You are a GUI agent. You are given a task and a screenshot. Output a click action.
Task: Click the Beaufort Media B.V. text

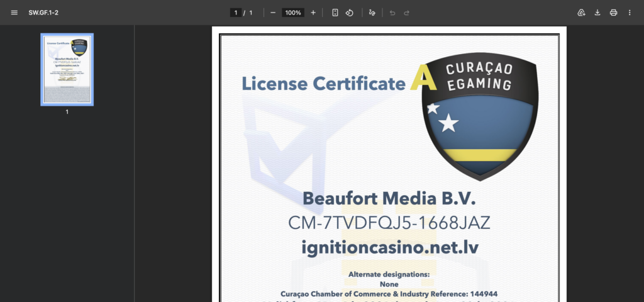coord(389,199)
